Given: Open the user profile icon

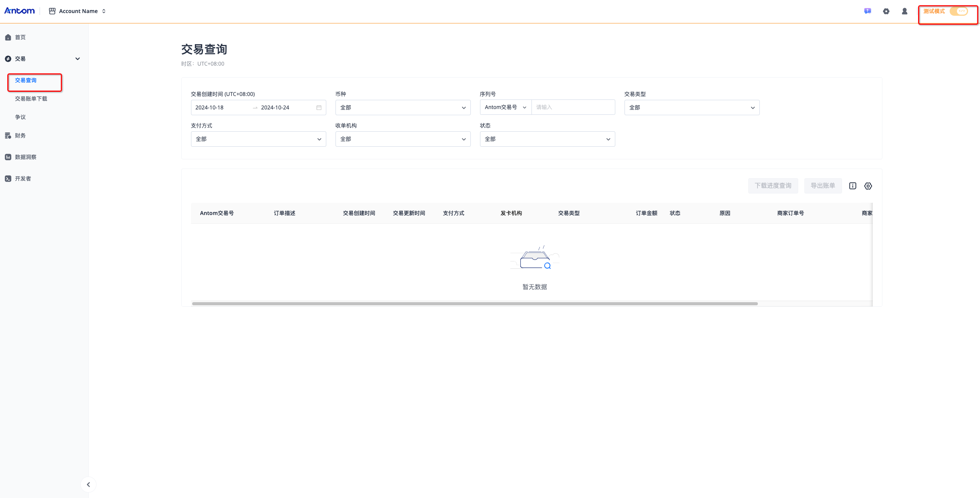Looking at the screenshot, I should (904, 11).
